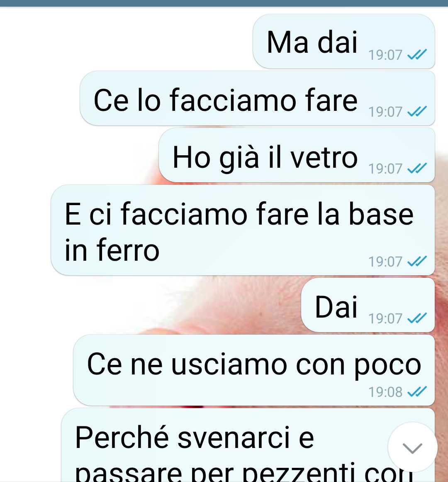Tap the blue header bar at top

click(224, 3)
